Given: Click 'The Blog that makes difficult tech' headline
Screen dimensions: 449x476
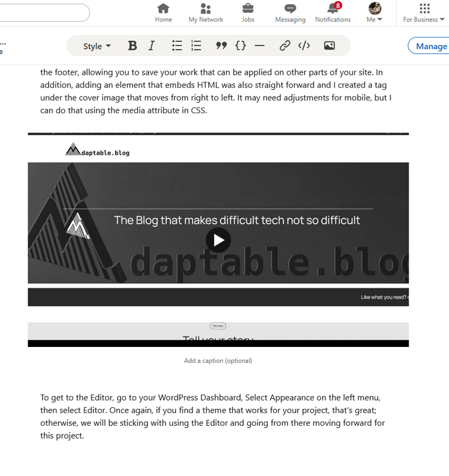Looking at the screenshot, I should tap(237, 220).
